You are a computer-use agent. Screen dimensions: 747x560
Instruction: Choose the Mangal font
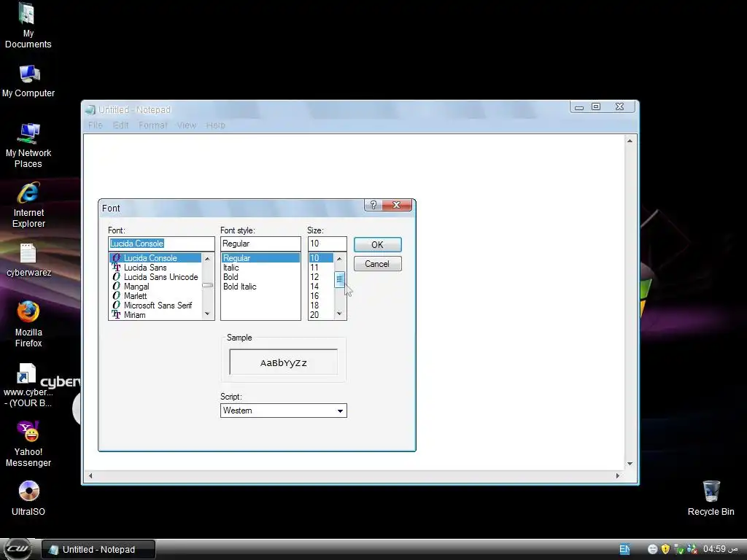(155, 286)
